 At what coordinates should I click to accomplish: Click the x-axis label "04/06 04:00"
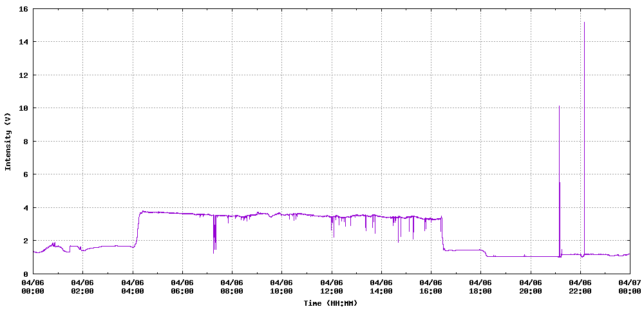(x=133, y=287)
